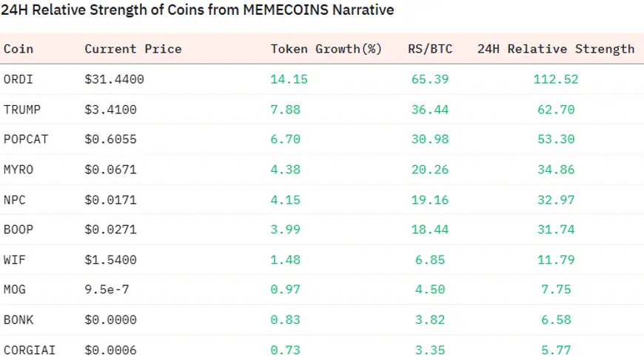This screenshot has width=644, height=363.
Task: Click ORDI's 112.52 relative strength value
Action: click(555, 79)
